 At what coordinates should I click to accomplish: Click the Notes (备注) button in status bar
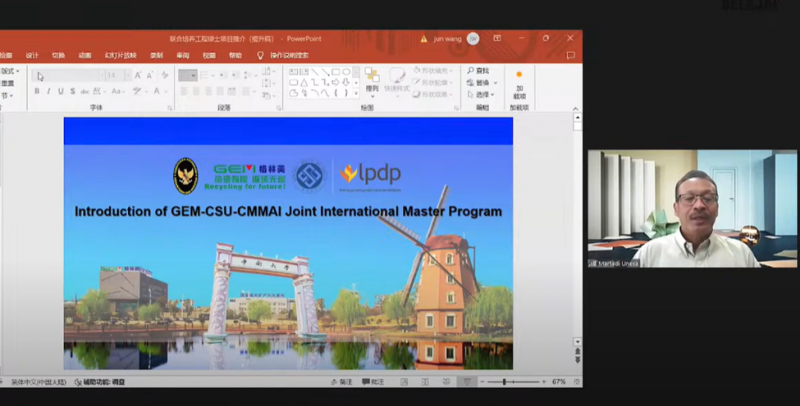click(344, 382)
